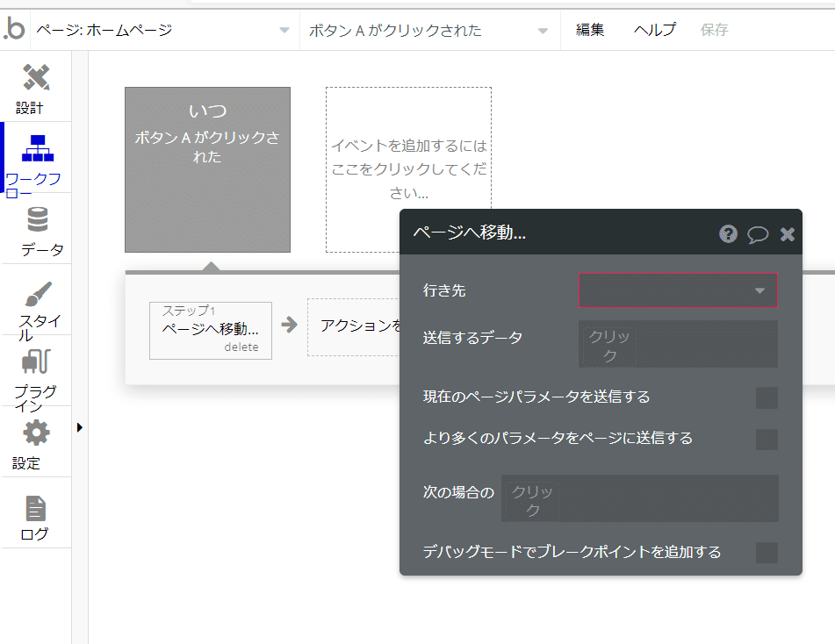Click the 次の場合の condition field
Viewport: 835px width, 644px height.
(x=639, y=498)
